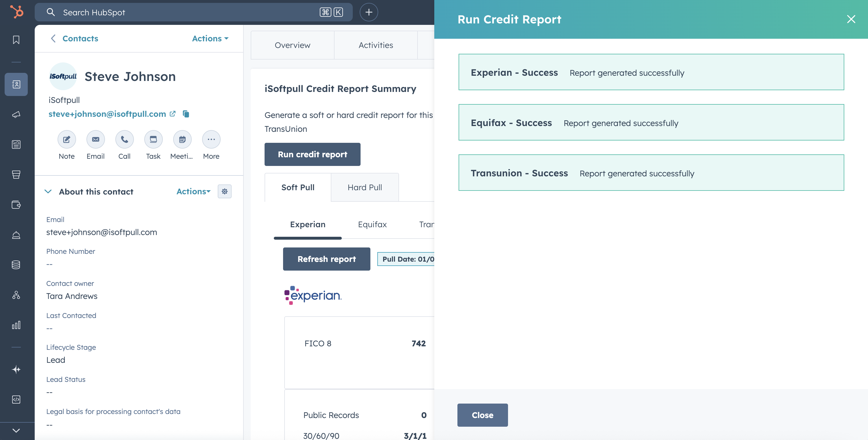Click the Search HubSpot field

[x=189, y=12]
